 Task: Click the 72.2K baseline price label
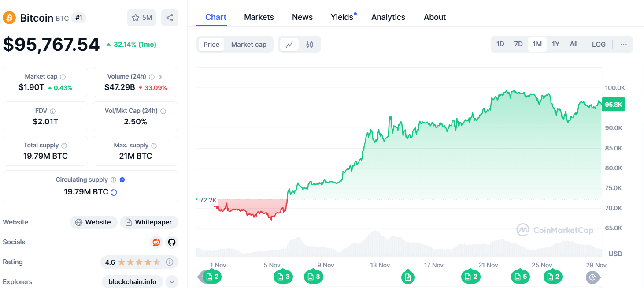coord(207,200)
